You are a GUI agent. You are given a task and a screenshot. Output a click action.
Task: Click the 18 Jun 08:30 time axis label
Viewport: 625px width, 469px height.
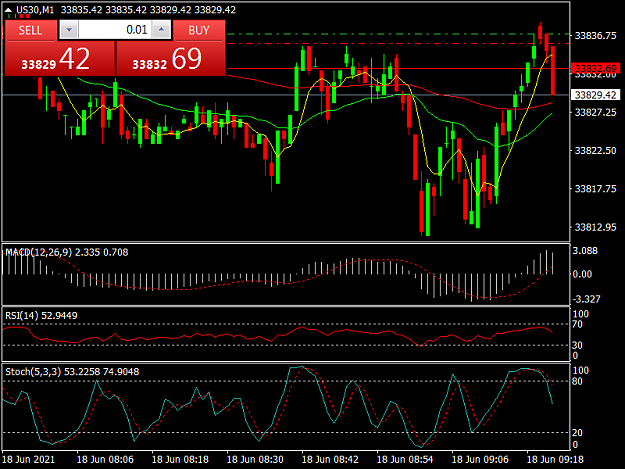click(x=255, y=459)
